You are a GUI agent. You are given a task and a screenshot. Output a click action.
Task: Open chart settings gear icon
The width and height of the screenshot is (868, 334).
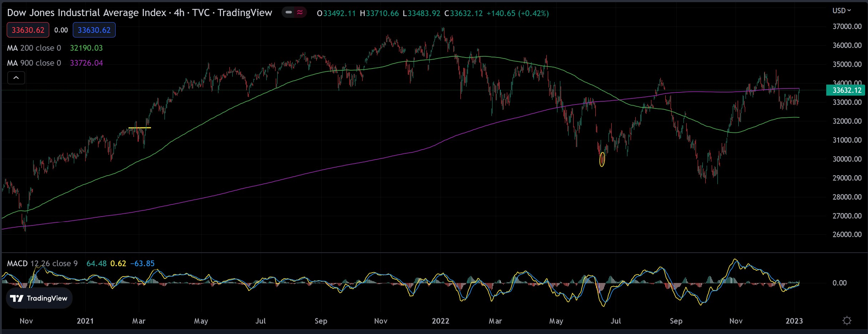click(847, 320)
